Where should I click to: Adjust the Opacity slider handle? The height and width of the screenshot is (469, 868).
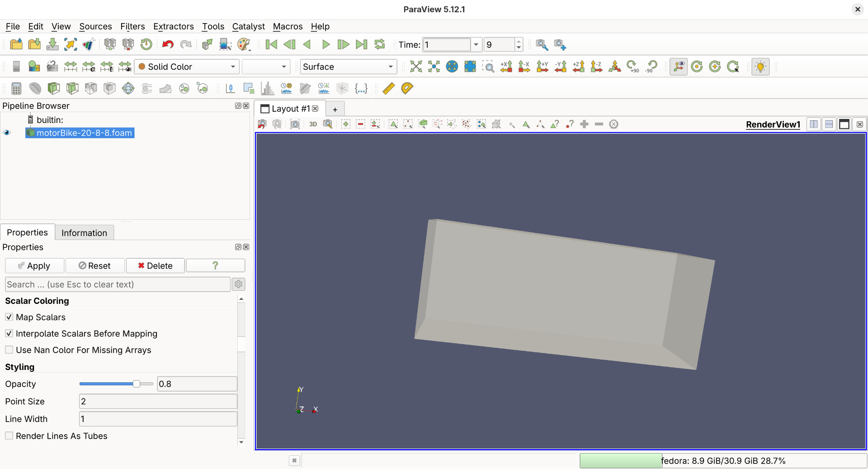tap(136, 384)
